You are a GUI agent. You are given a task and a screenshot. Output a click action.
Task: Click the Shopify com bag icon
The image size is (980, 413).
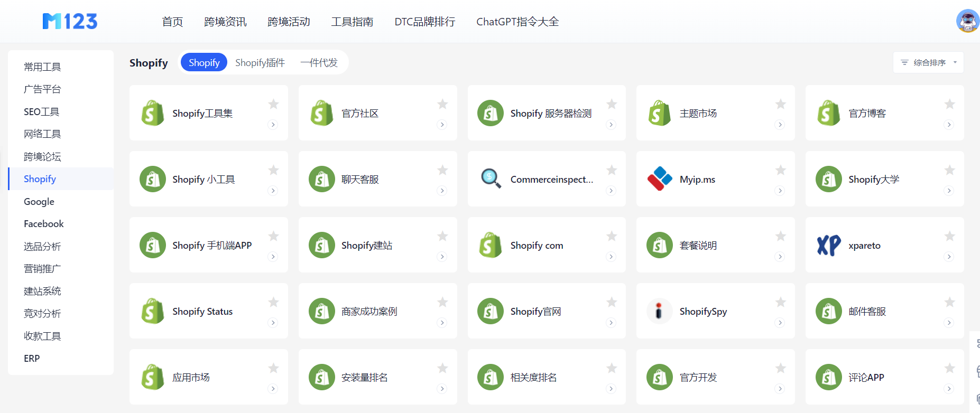click(491, 245)
